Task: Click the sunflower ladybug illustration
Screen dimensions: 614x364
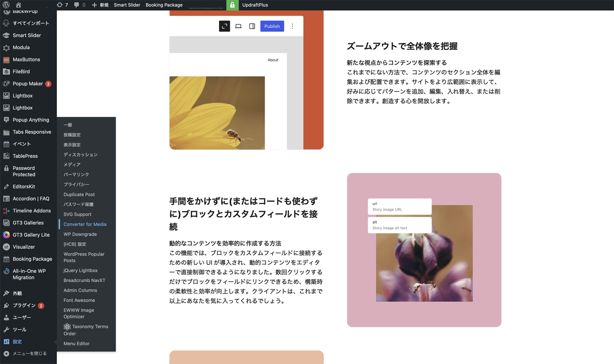Action: [x=217, y=112]
